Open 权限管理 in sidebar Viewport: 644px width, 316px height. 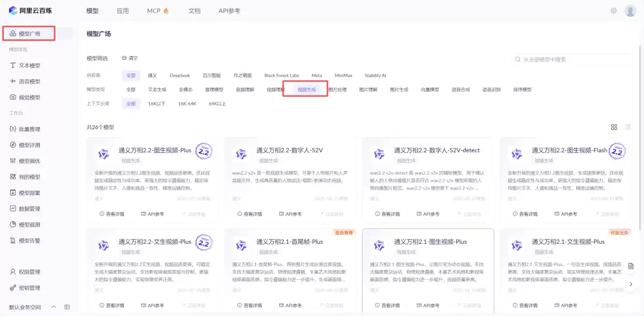[x=26, y=272]
